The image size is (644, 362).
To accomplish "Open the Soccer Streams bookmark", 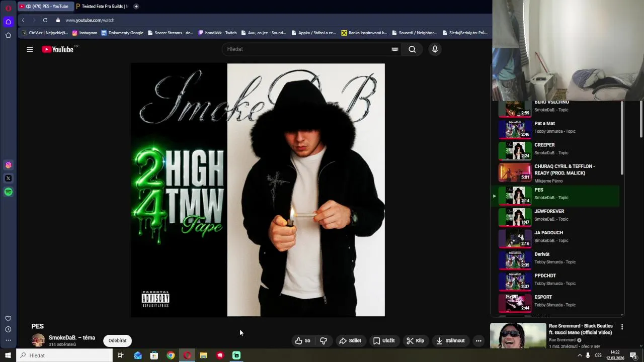I will pyautogui.click(x=170, y=33).
